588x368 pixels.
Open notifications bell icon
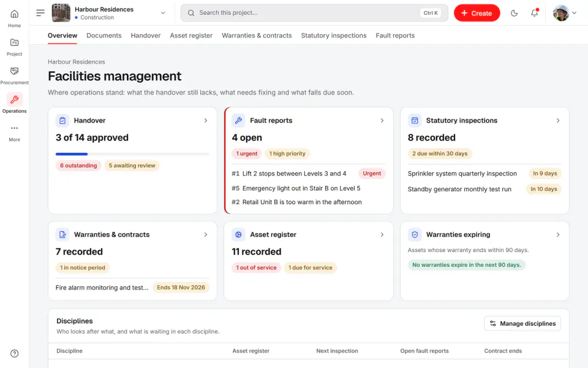coord(534,13)
